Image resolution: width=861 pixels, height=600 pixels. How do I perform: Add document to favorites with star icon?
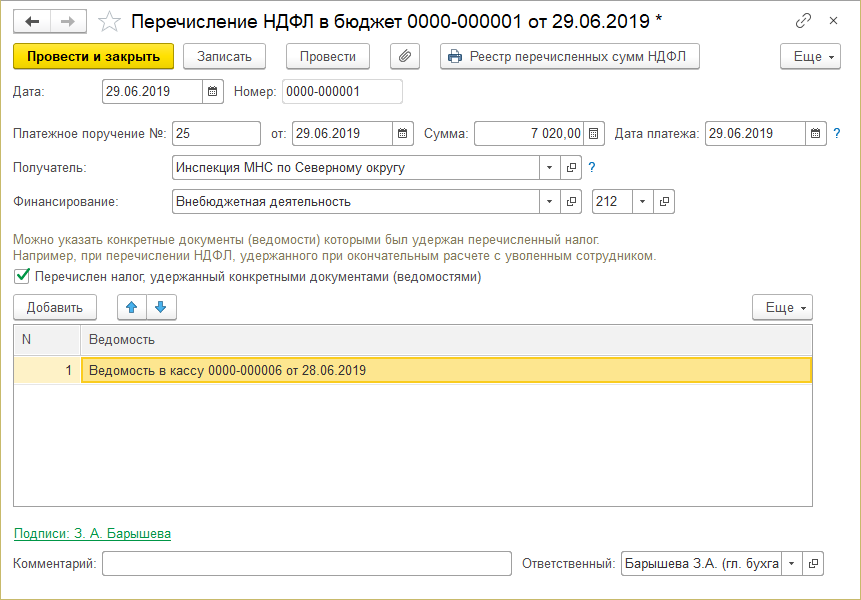click(111, 21)
